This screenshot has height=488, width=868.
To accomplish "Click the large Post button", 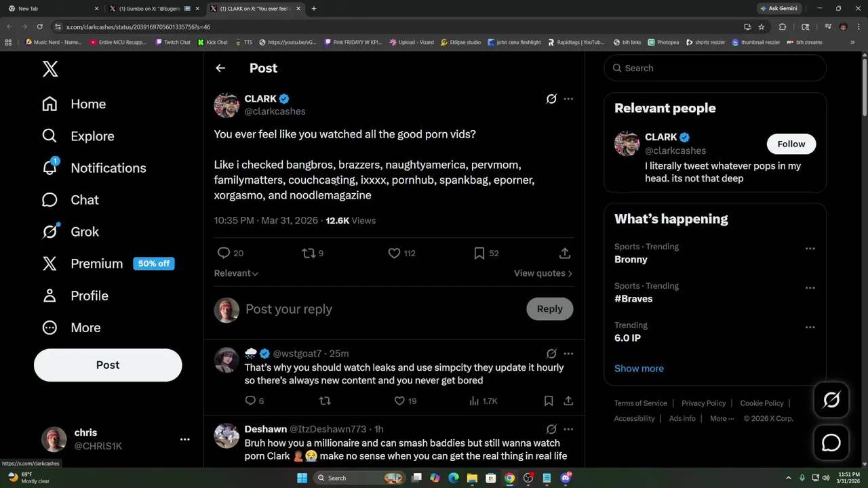I will [x=108, y=365].
